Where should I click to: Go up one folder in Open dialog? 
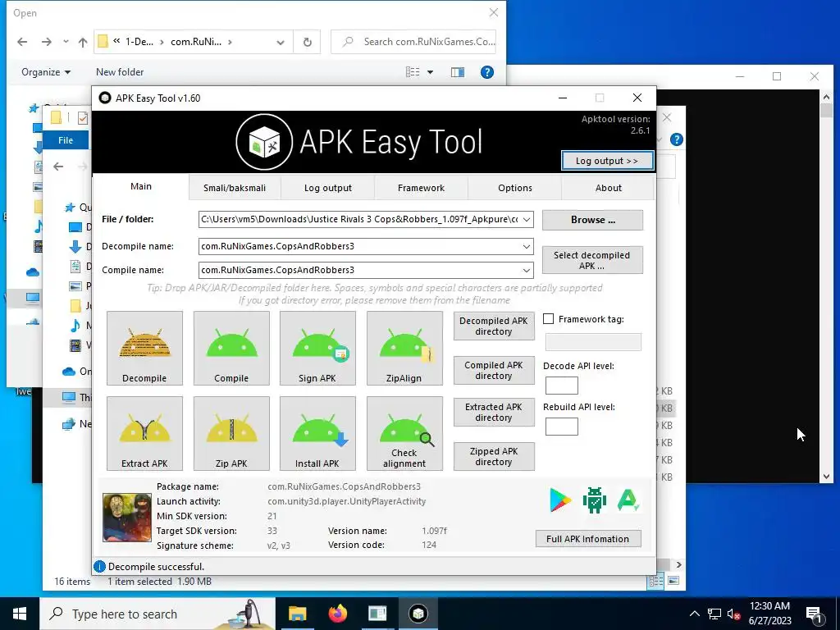[83, 42]
